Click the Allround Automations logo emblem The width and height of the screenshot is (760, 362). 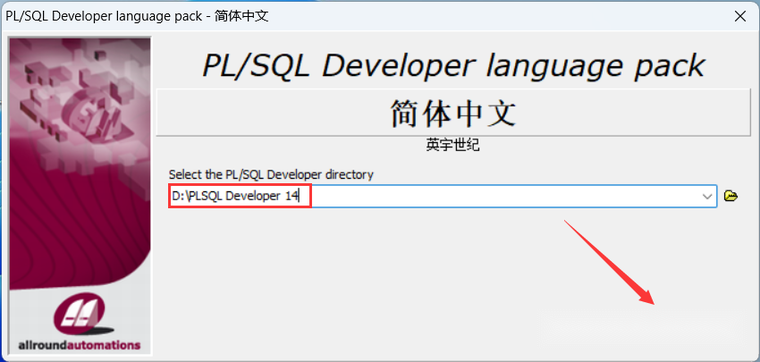pyautogui.click(x=79, y=315)
